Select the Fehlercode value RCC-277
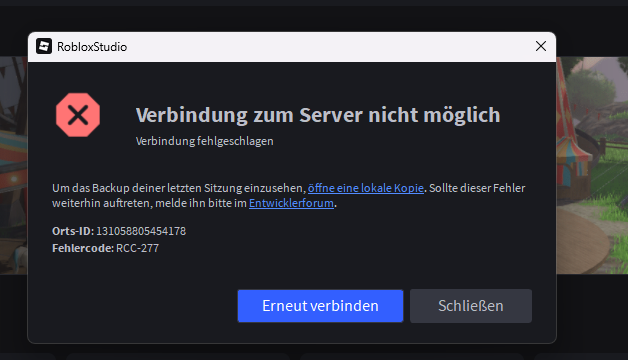Image resolution: width=628 pixels, height=360 pixels. point(137,248)
